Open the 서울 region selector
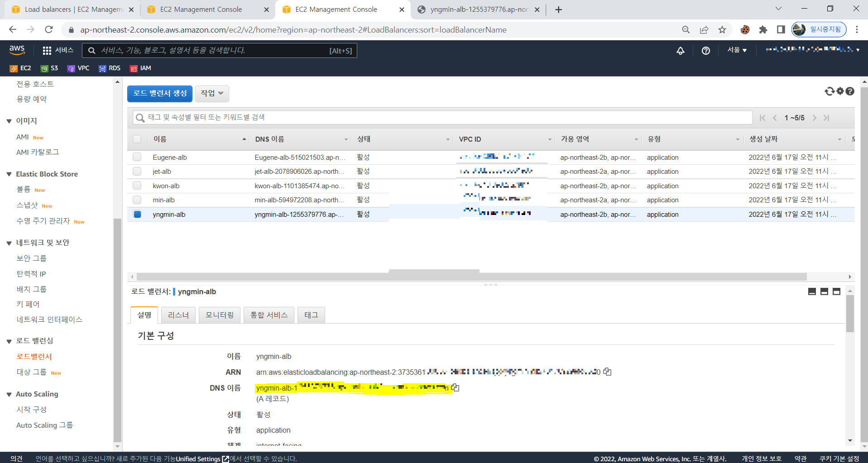 pyautogui.click(x=737, y=50)
